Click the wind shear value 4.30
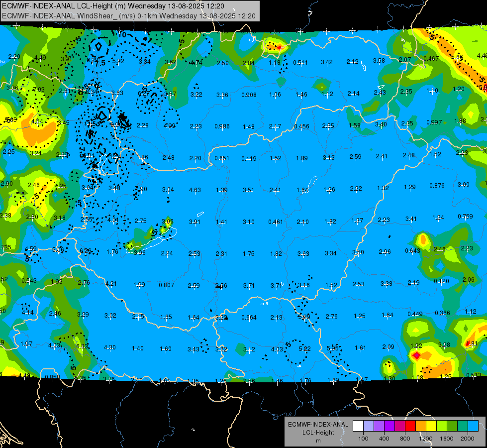Viewport: 487px width, 448px height. point(109,347)
